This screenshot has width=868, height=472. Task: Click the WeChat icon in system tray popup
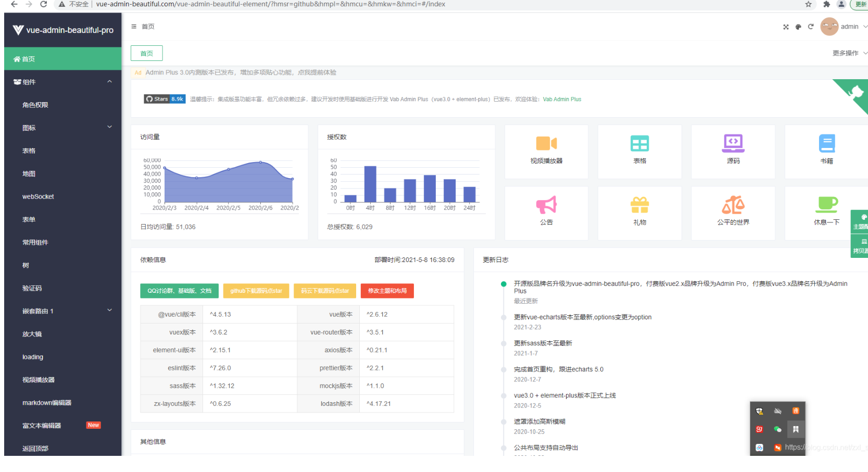pos(777,429)
